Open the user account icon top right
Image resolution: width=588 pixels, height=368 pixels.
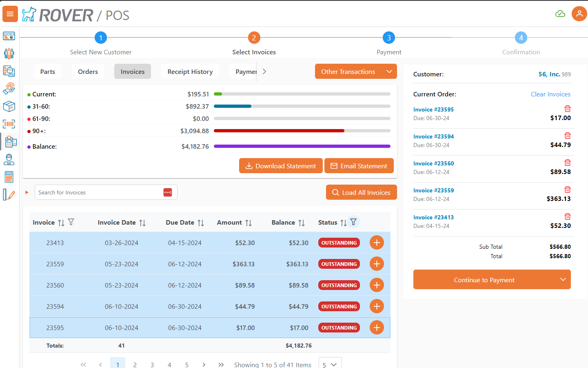(579, 13)
